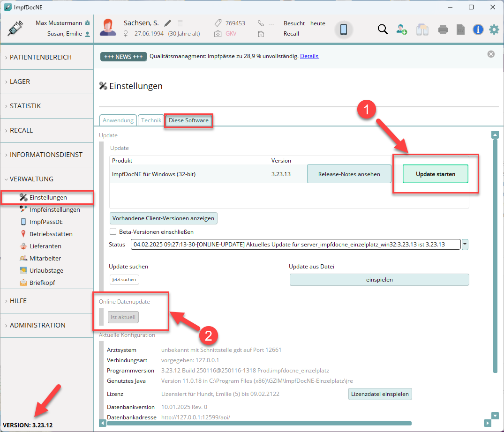Enable Beta-Versionen einschließen checkbox
This screenshot has width=504, height=432.
pos(113,231)
